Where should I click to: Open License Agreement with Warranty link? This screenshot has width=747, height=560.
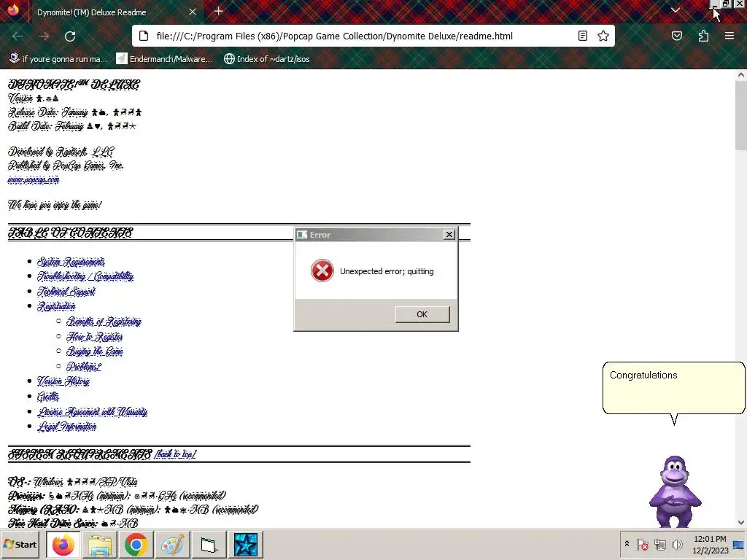[93, 412]
